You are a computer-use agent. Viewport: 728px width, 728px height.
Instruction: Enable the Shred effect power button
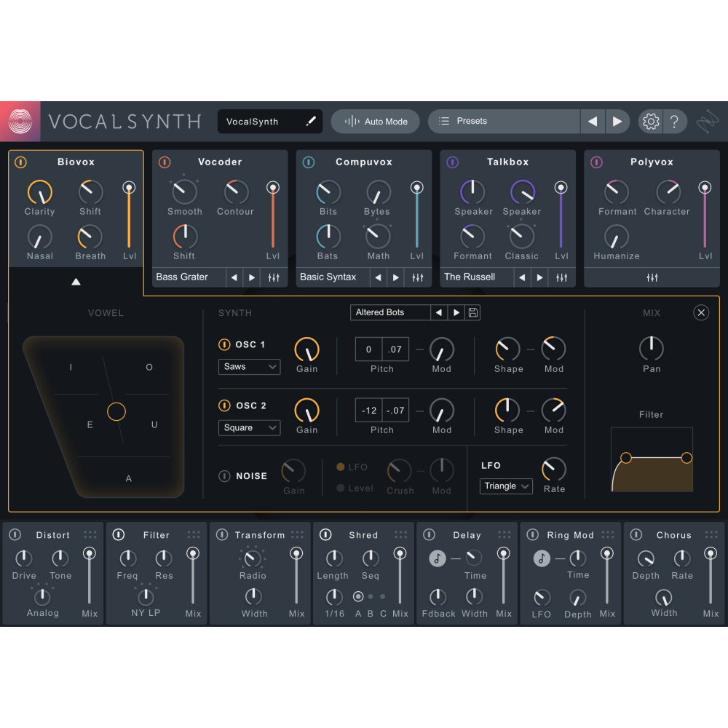coord(324,534)
